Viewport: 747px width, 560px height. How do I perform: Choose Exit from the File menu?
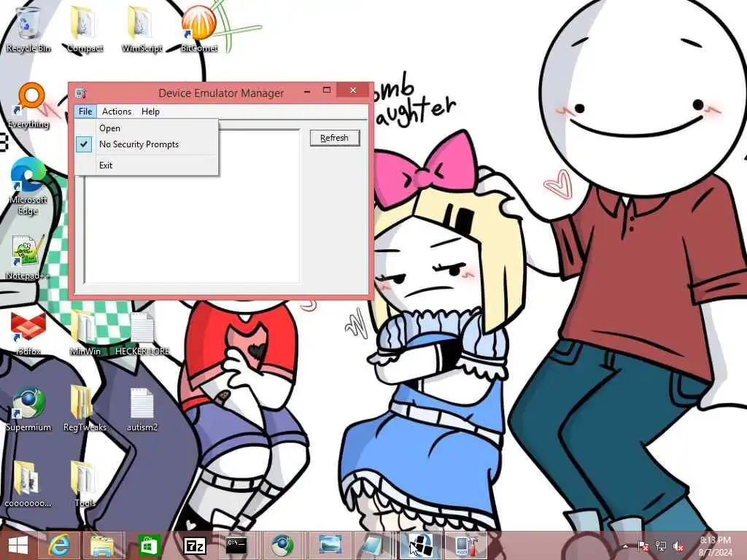147,166
